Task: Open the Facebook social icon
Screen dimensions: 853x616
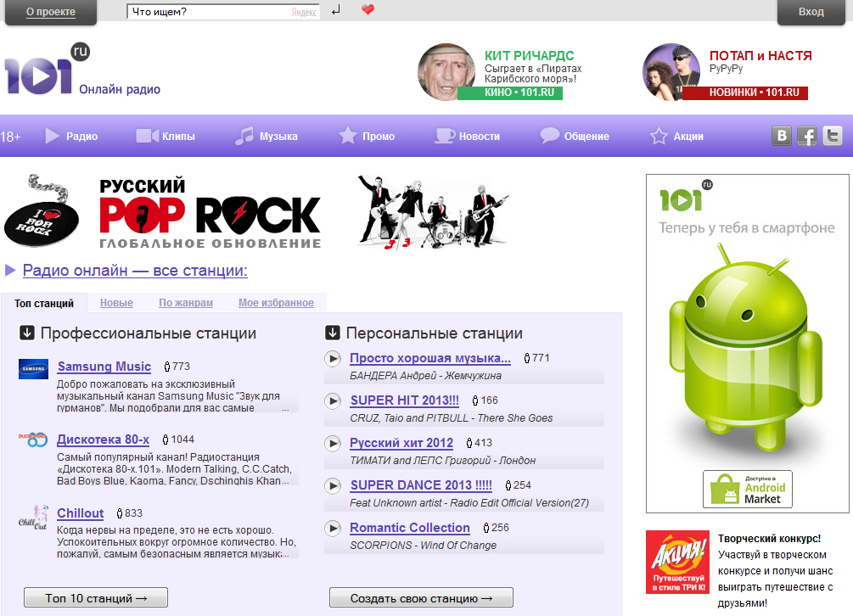Action: (x=807, y=136)
